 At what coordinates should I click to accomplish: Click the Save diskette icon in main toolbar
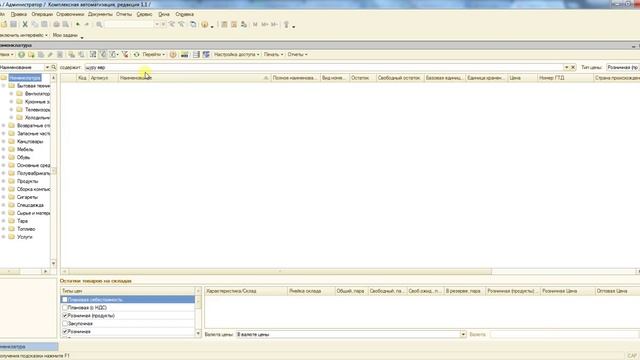coord(13,24)
